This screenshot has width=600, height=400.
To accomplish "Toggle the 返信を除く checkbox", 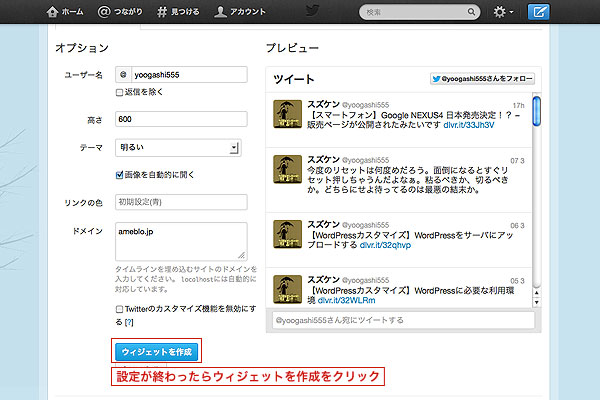I will 119,92.
